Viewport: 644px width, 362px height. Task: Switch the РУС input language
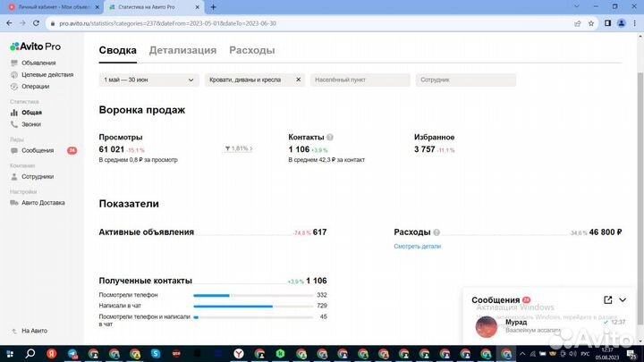pos(585,354)
